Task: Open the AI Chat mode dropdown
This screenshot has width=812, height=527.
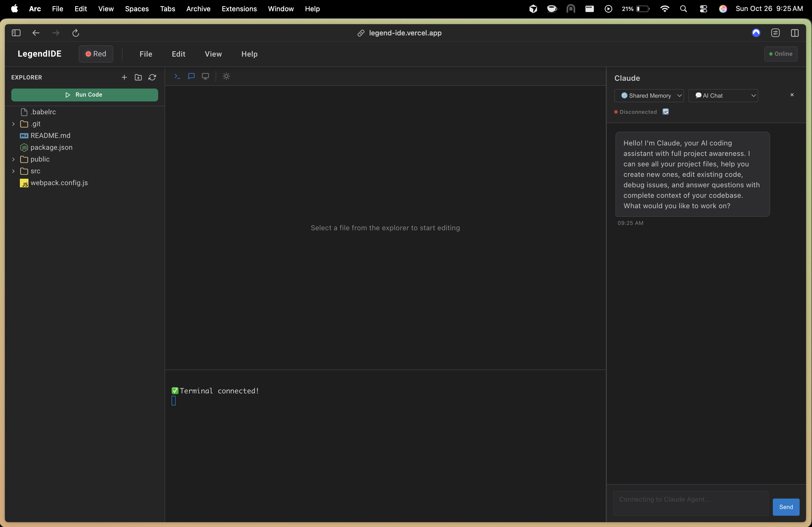Action: 723,96
